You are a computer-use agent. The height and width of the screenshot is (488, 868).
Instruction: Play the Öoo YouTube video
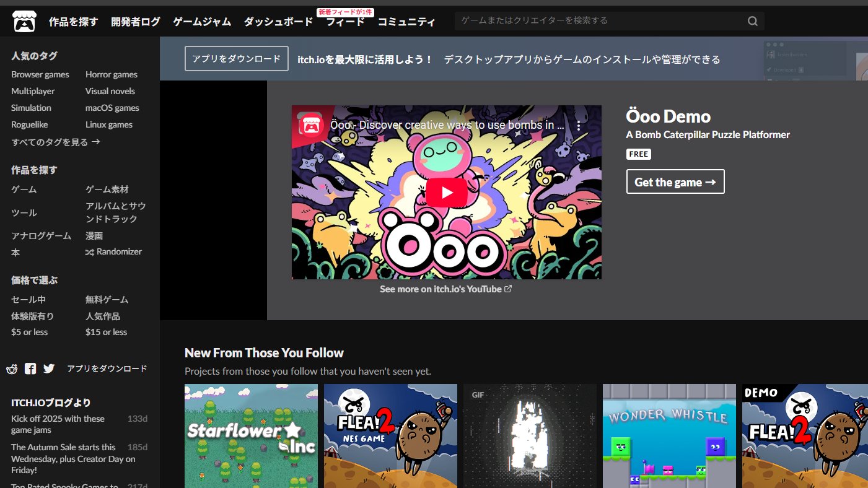point(447,193)
